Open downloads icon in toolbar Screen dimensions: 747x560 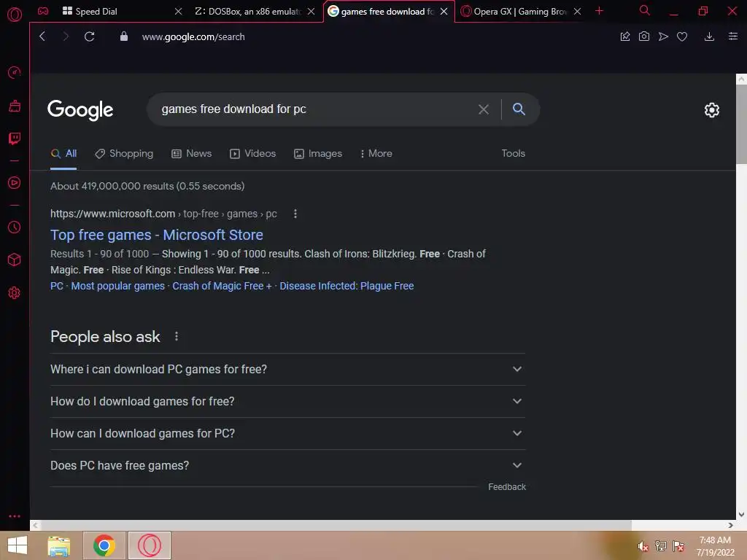pyautogui.click(x=709, y=36)
